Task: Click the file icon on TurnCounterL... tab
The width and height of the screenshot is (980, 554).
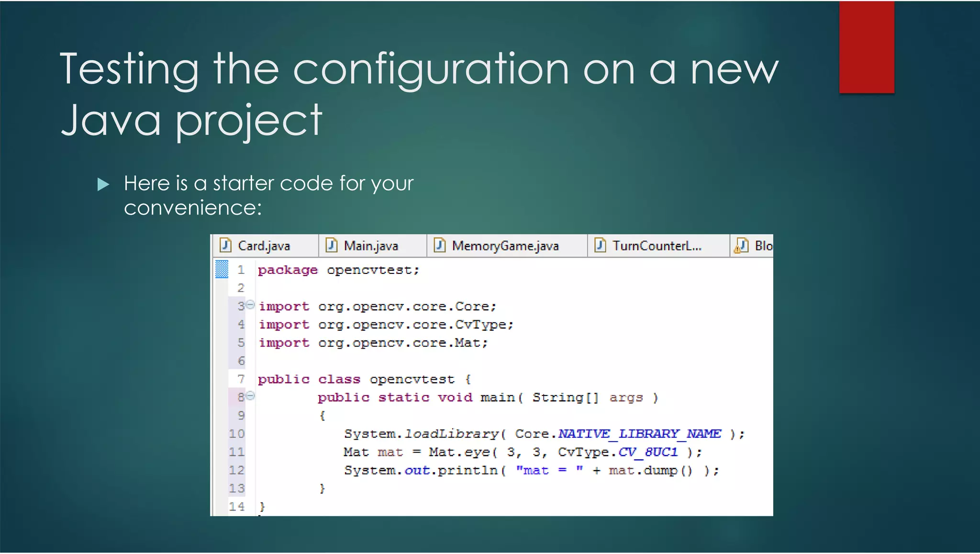Action: [x=600, y=246]
